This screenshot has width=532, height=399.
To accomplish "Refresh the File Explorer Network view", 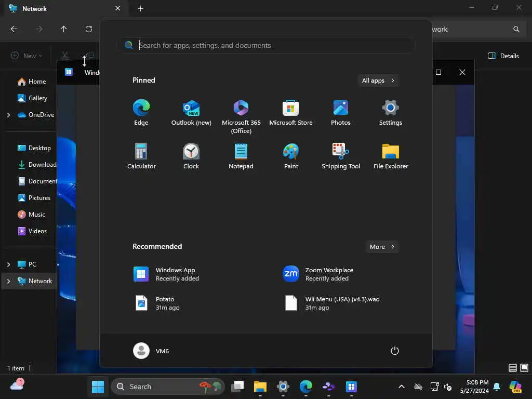I will coord(88,29).
